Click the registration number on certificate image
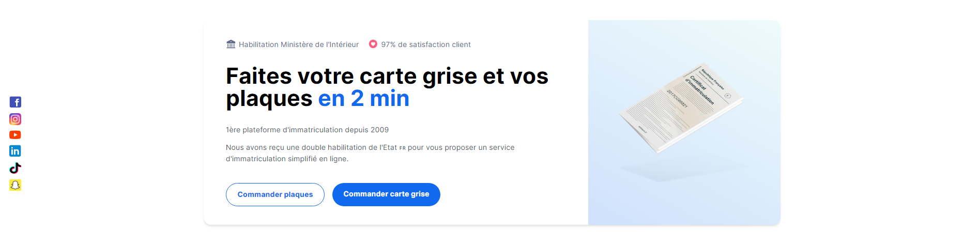Image resolution: width=980 pixels, height=245 pixels. click(677, 99)
